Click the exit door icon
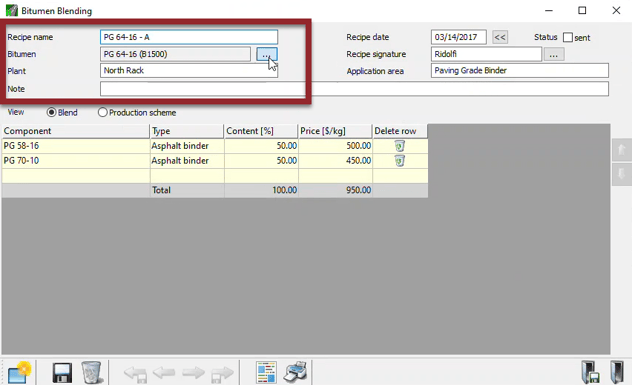Screen dimensions: 632x385 coord(617,372)
